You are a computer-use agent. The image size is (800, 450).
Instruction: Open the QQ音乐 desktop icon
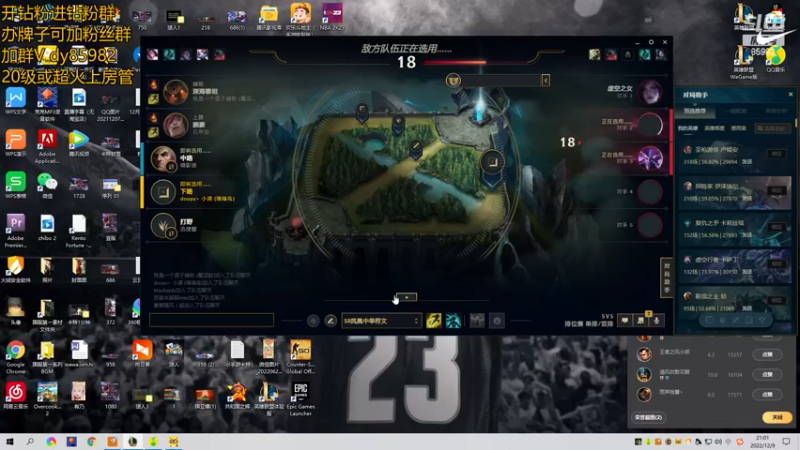point(775,59)
